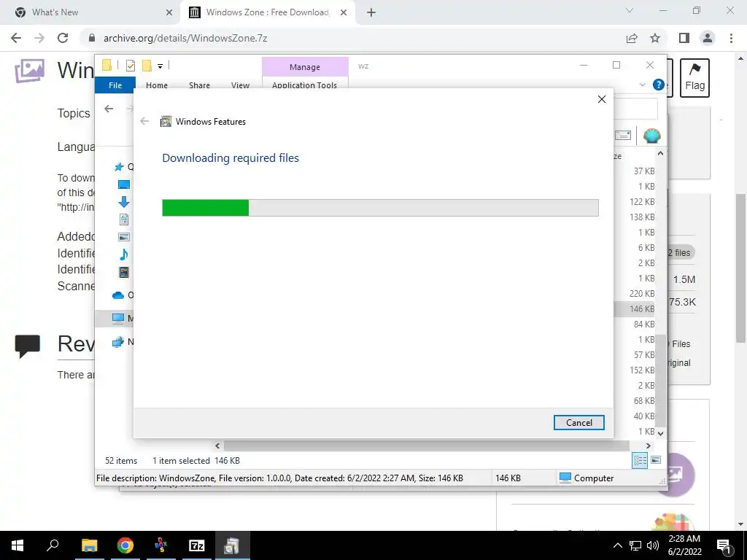Switch to the What's New Chrome tab
747x560 pixels.
click(90, 12)
